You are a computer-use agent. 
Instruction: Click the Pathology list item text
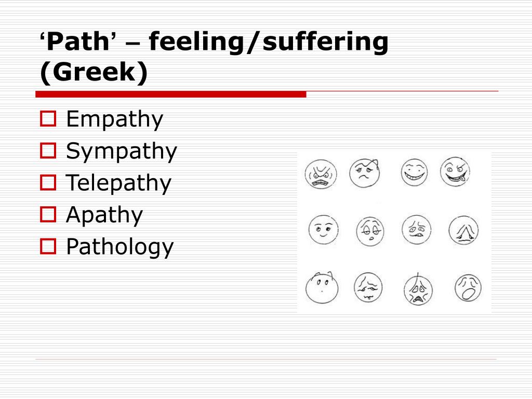(x=120, y=247)
